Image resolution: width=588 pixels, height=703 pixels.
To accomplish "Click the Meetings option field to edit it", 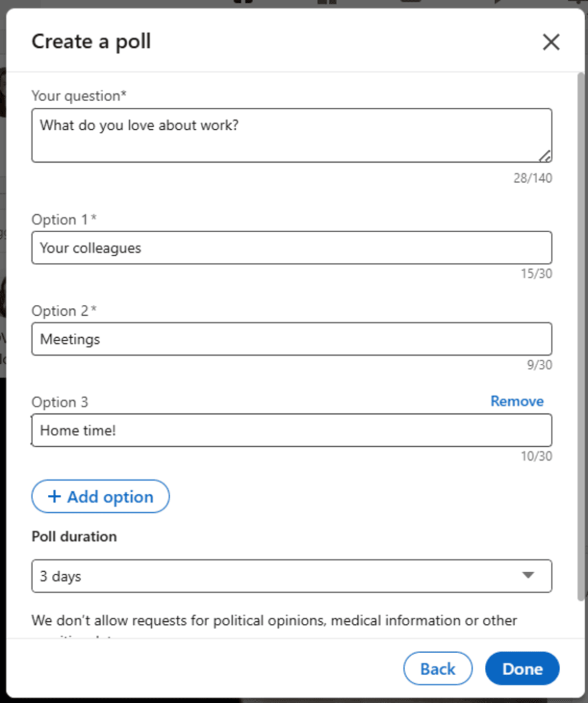I will [292, 338].
